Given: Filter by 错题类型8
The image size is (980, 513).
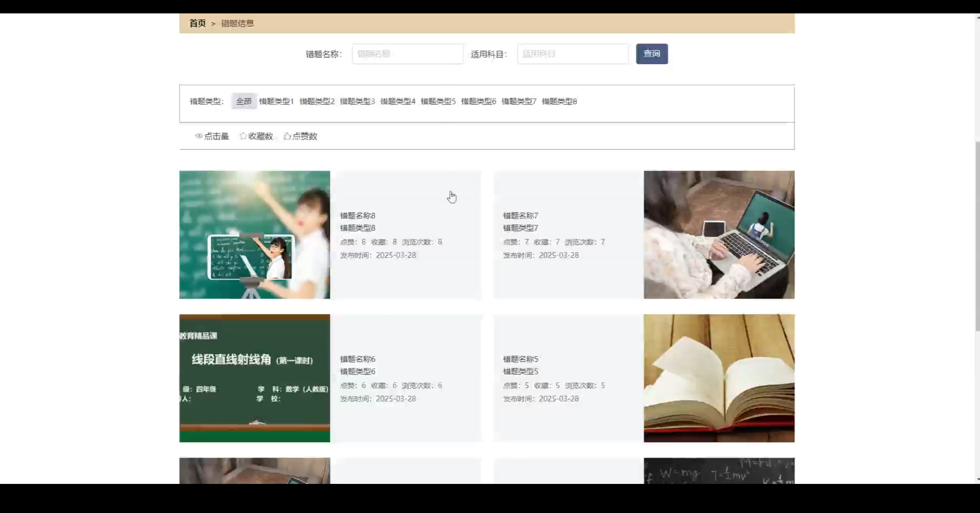Looking at the screenshot, I should pyautogui.click(x=559, y=101).
